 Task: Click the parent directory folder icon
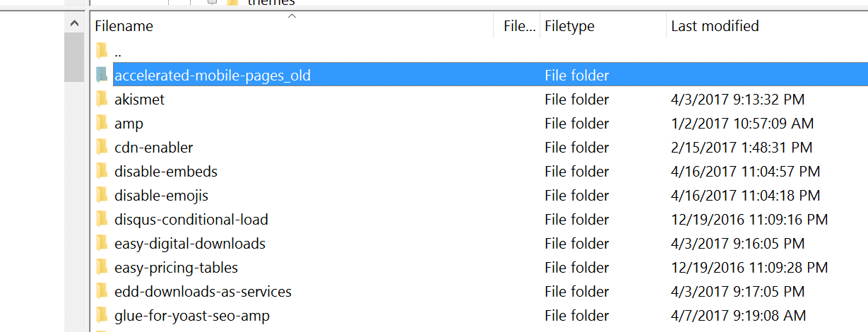click(x=102, y=51)
